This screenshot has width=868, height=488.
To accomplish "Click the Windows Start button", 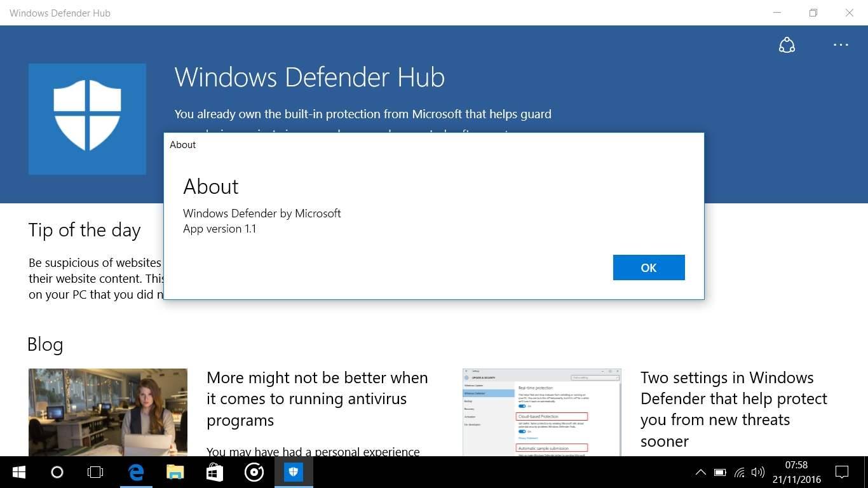I will [x=18, y=472].
